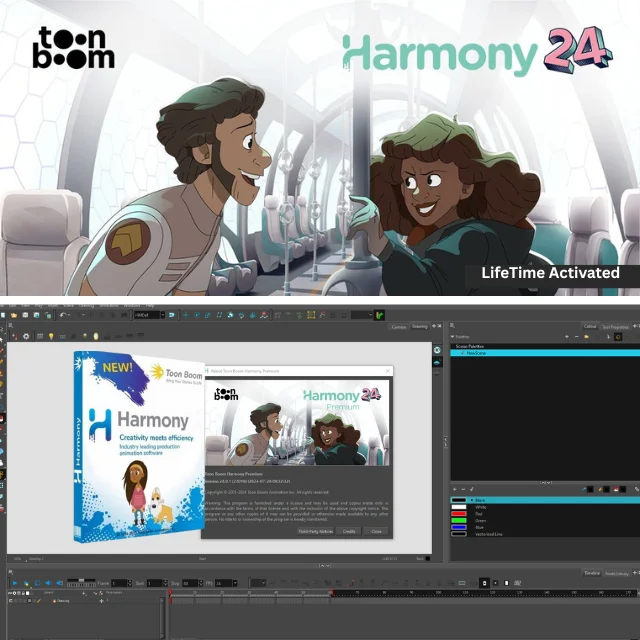The width and height of the screenshot is (640, 640).
Task: Click the brush colour indicator icon
Action: click(x=587, y=489)
